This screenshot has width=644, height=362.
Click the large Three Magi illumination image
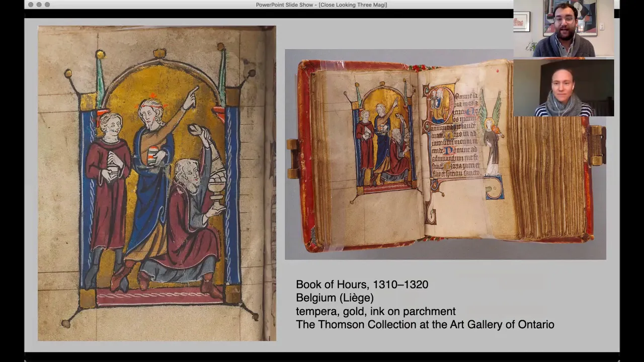[x=157, y=184]
